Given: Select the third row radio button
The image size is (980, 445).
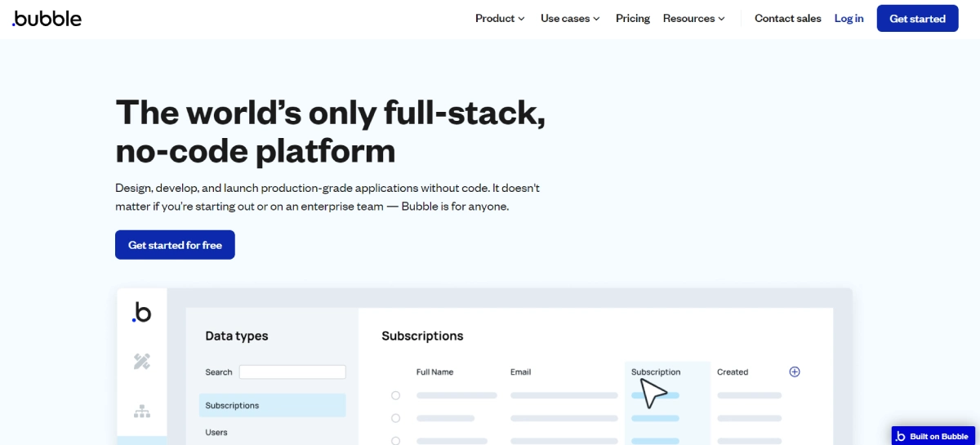Looking at the screenshot, I should 395,440.
